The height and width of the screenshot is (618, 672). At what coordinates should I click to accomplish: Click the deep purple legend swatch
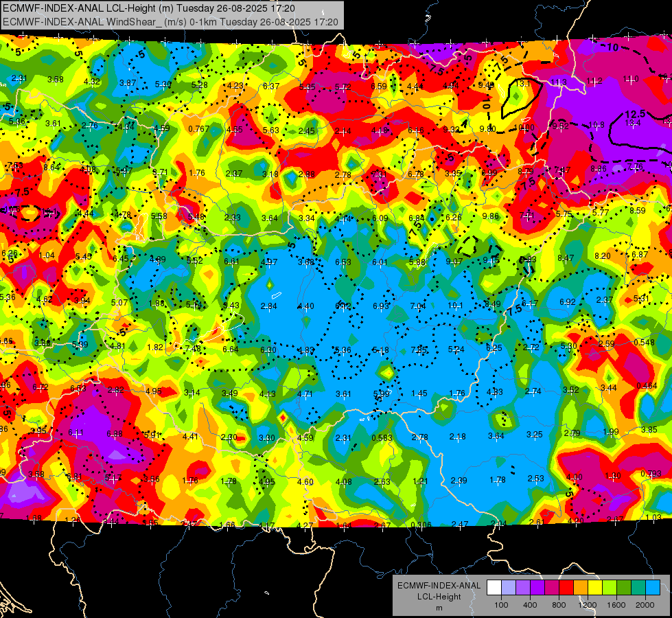(537, 587)
